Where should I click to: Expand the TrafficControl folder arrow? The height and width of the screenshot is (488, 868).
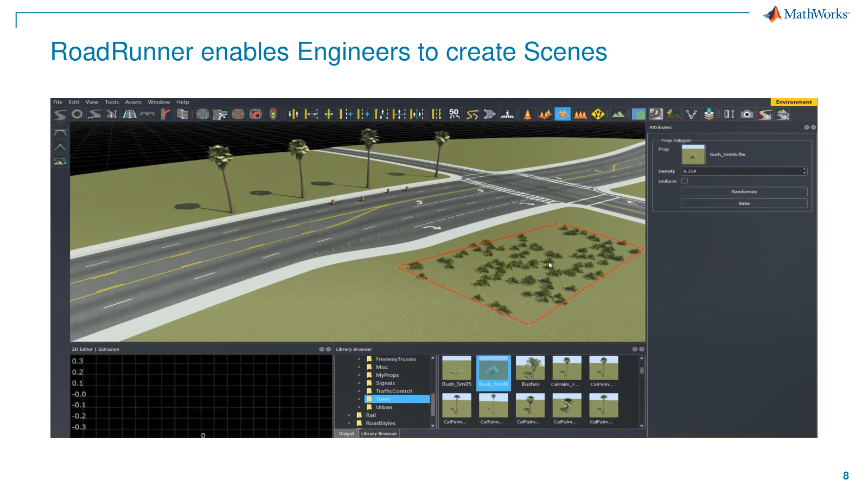pos(359,391)
